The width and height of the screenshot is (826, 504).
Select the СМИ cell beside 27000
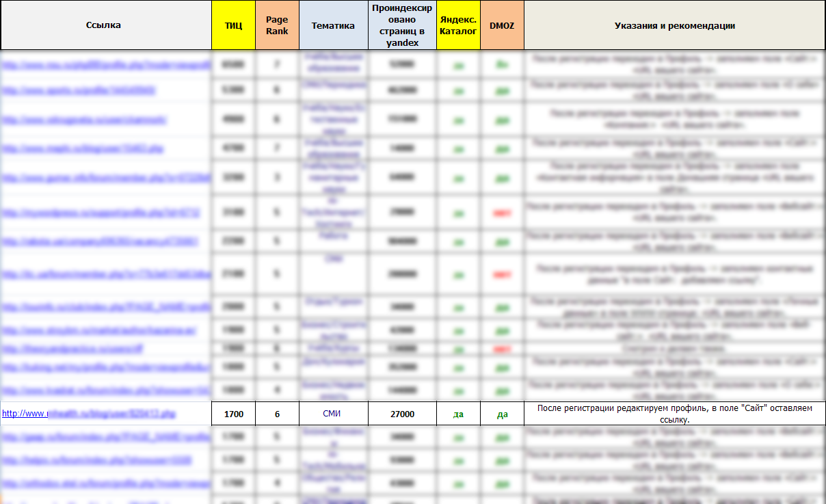(332, 414)
